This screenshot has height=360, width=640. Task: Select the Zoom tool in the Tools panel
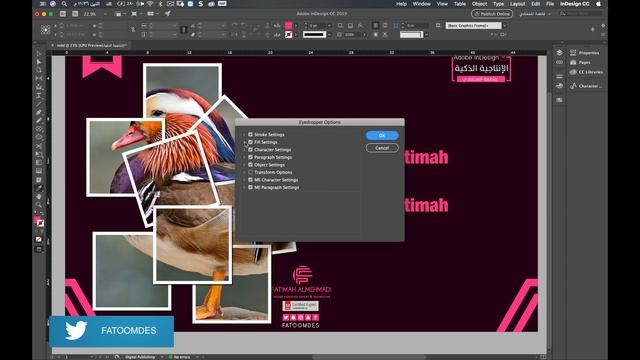(x=39, y=205)
